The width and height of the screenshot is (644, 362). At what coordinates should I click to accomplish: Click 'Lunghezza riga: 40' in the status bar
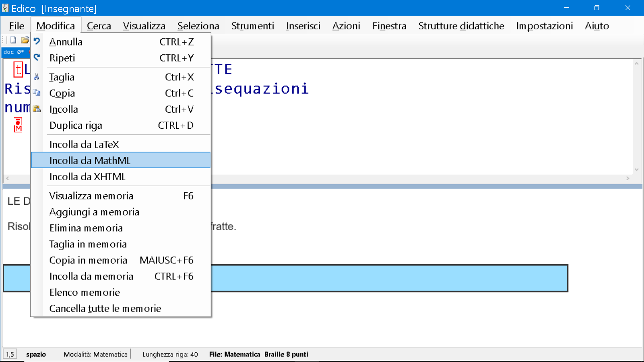point(170,354)
